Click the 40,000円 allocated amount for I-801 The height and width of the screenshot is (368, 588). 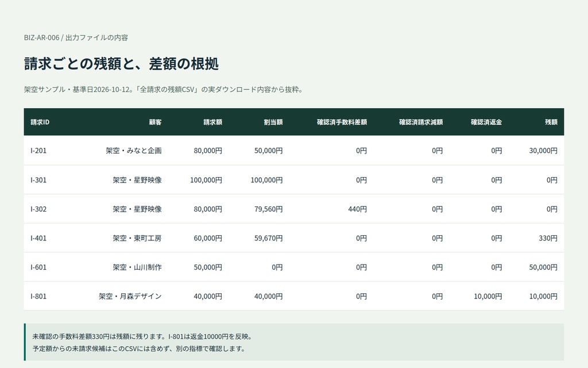tap(269, 296)
